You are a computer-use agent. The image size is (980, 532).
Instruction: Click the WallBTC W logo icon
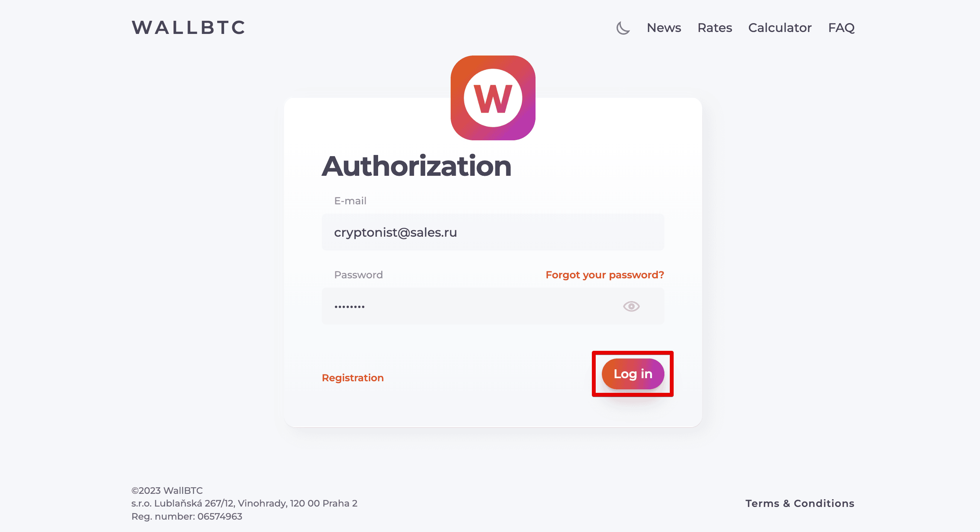[493, 98]
